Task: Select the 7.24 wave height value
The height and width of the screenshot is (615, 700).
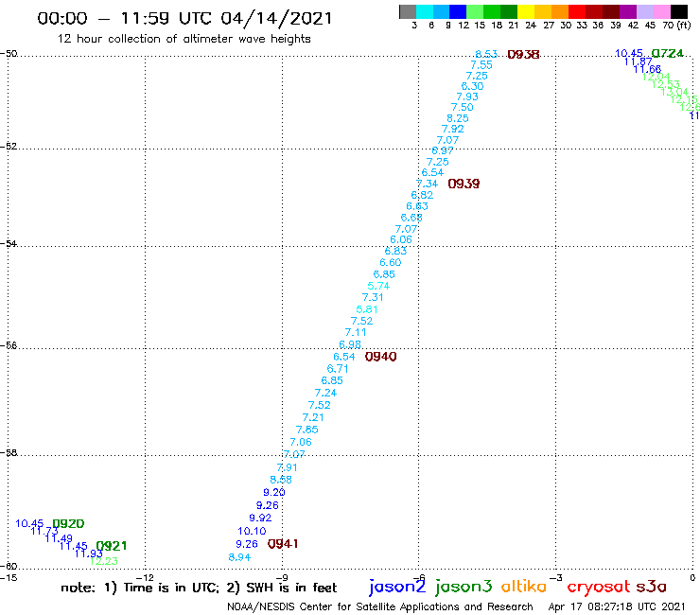Action: (325, 393)
